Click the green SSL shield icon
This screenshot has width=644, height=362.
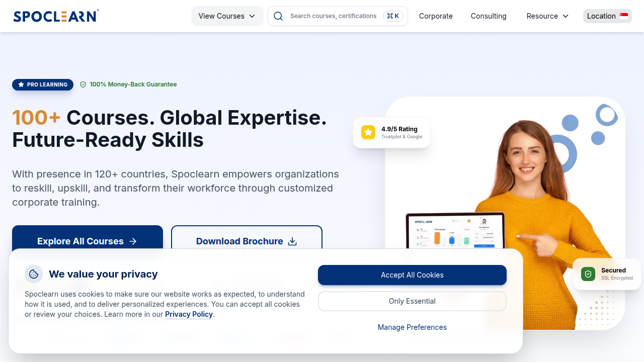[588, 274]
